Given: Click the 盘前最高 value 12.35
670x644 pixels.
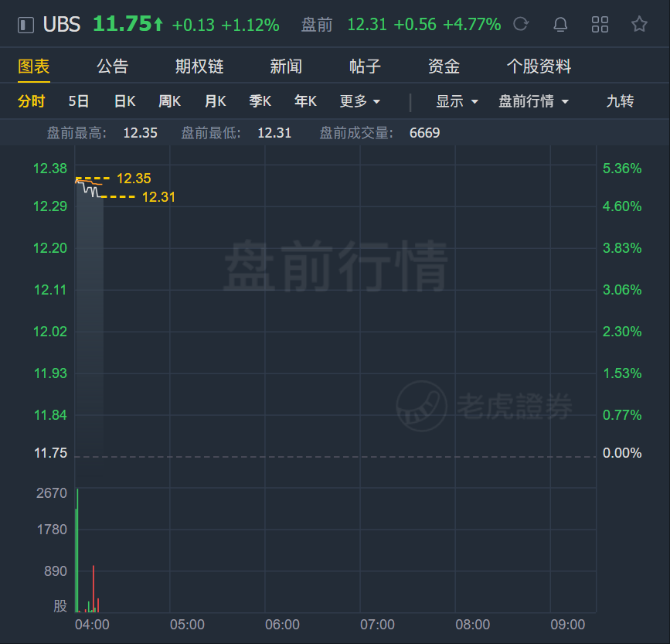Looking at the screenshot, I should 140,133.
